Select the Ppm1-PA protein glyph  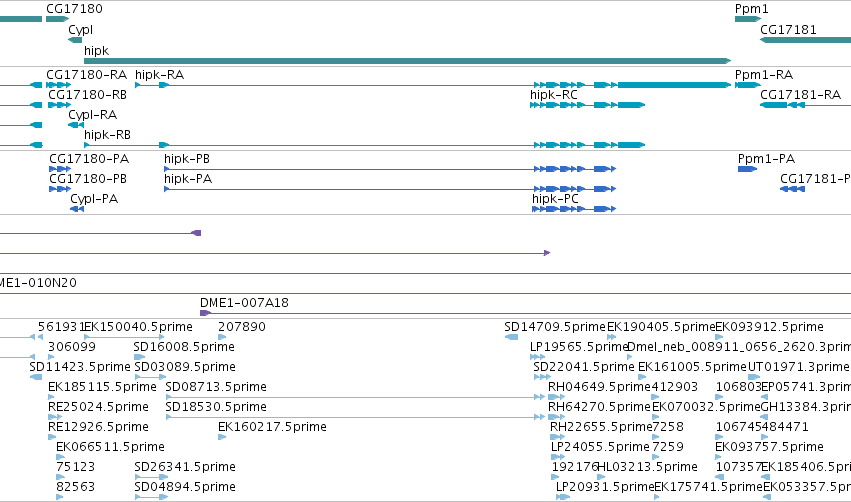[x=747, y=169]
